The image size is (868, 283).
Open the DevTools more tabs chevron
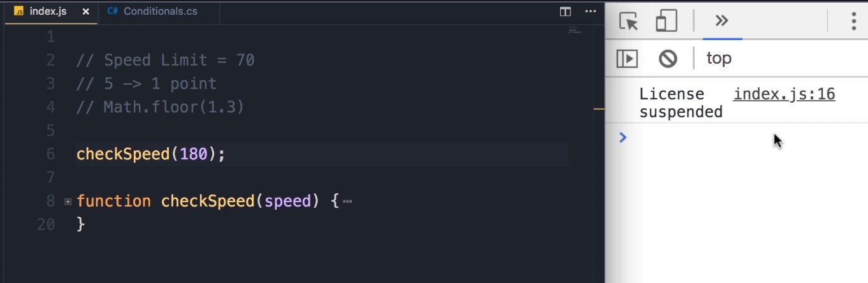point(721,20)
